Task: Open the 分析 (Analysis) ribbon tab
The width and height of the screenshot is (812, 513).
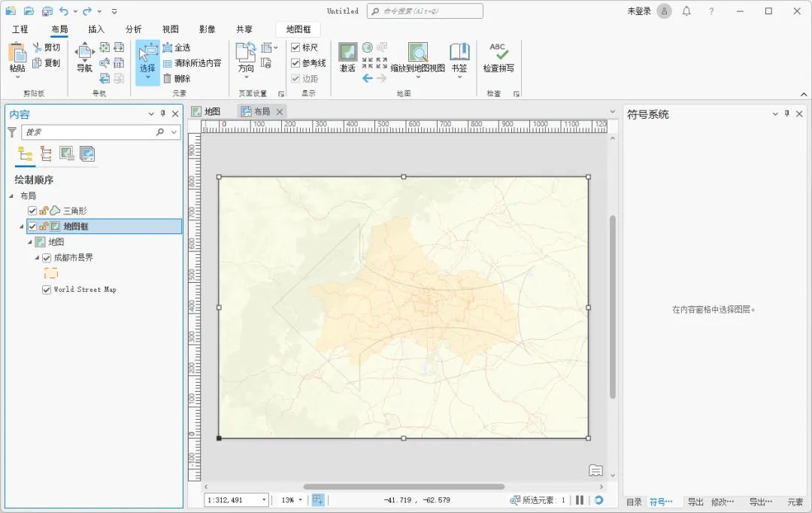Action: pyautogui.click(x=134, y=29)
